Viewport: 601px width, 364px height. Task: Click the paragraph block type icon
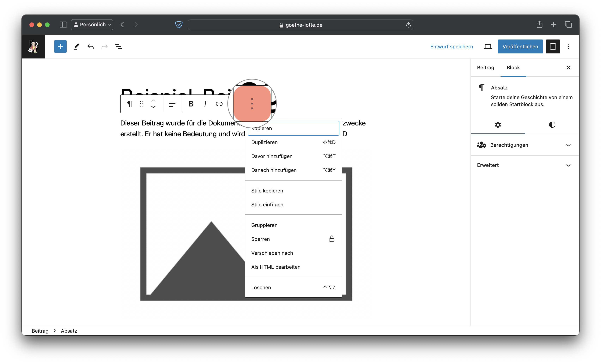pyautogui.click(x=130, y=104)
